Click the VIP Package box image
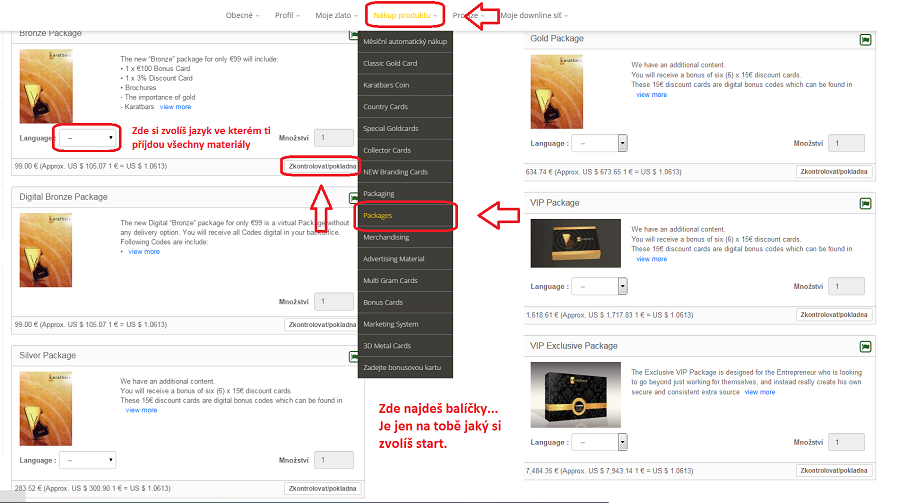Image resolution: width=900 pixels, height=503 pixels. [x=576, y=243]
